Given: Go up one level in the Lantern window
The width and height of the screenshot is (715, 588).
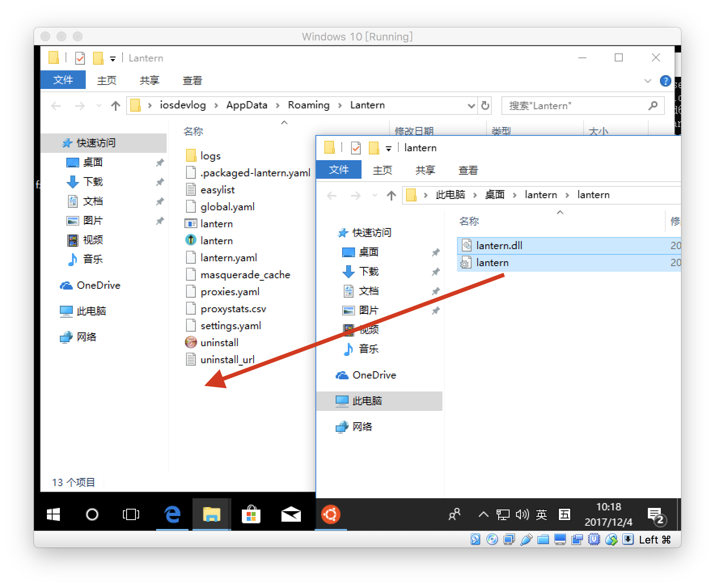Looking at the screenshot, I should 116,106.
